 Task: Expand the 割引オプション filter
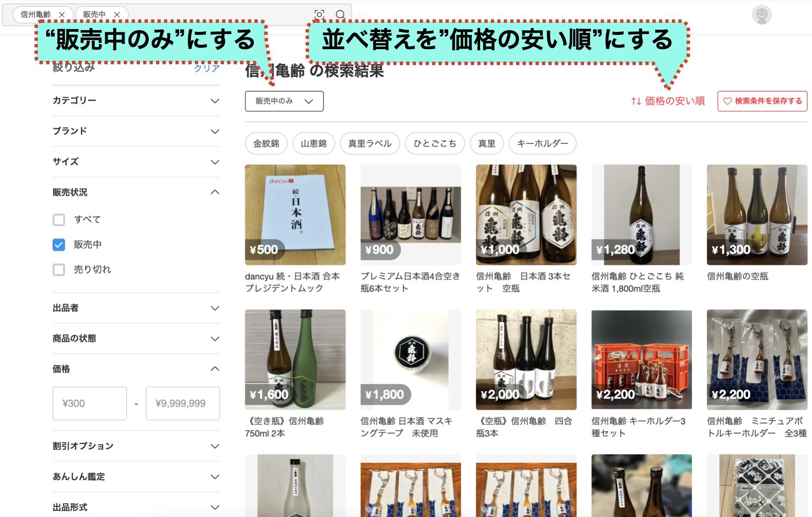(x=136, y=446)
